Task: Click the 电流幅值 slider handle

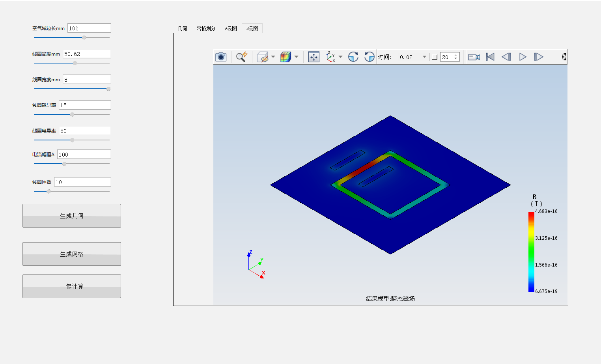Action: pos(64,164)
